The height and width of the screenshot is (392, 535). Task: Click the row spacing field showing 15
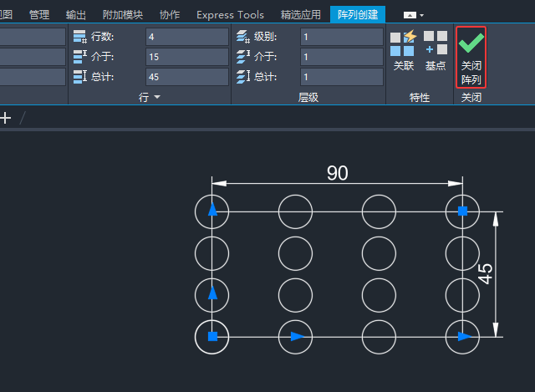[x=186, y=57]
